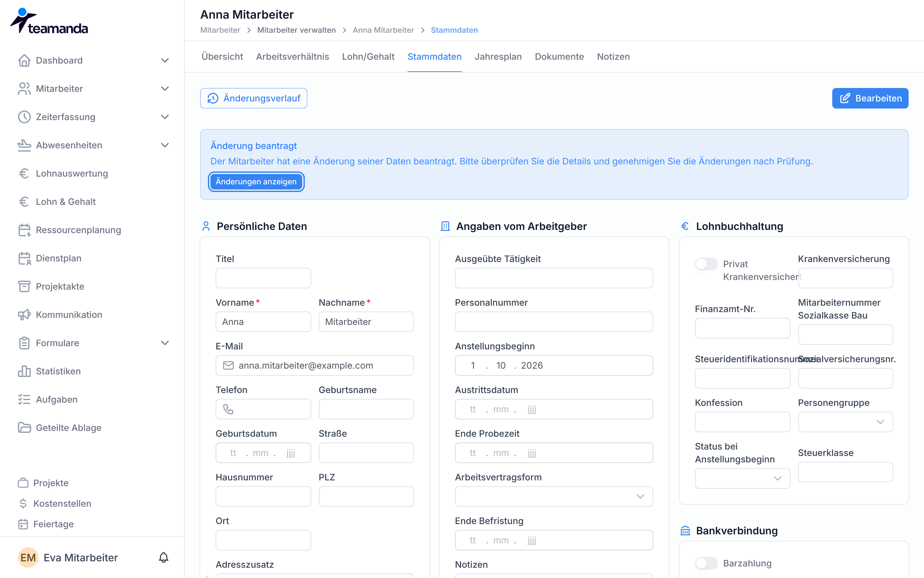
Task: Click Änderungen anzeigen button
Action: [256, 181]
